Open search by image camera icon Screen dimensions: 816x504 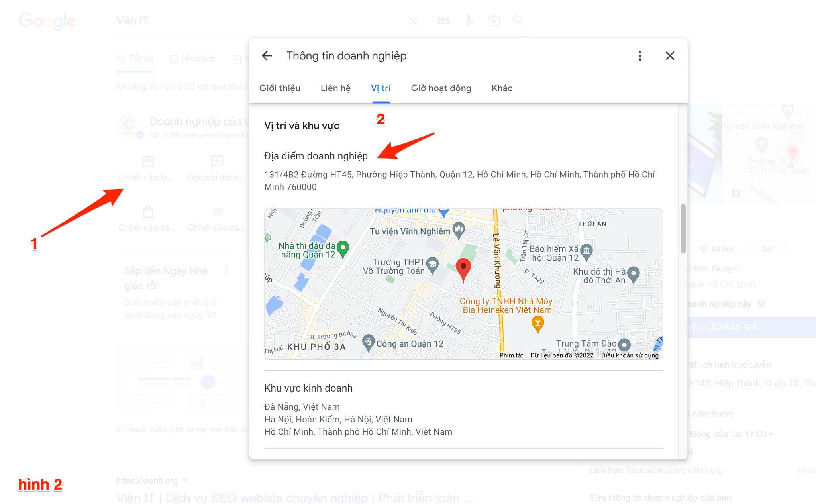click(x=494, y=20)
